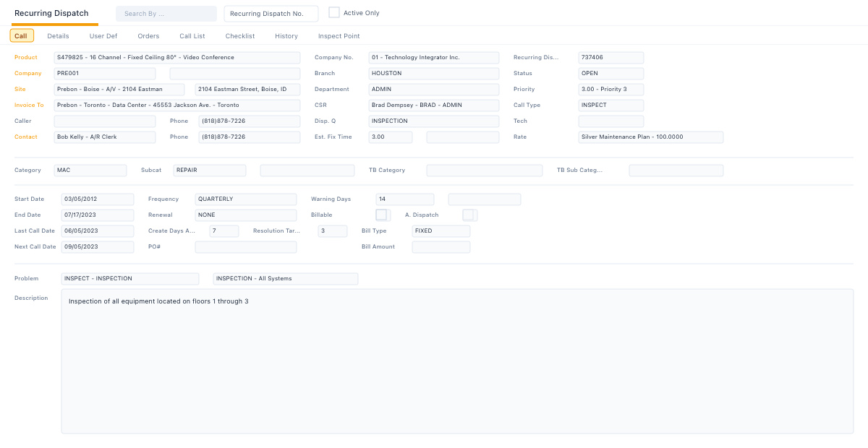Switch to the Checklist tab
This screenshot has width=868, height=448.
click(x=239, y=35)
